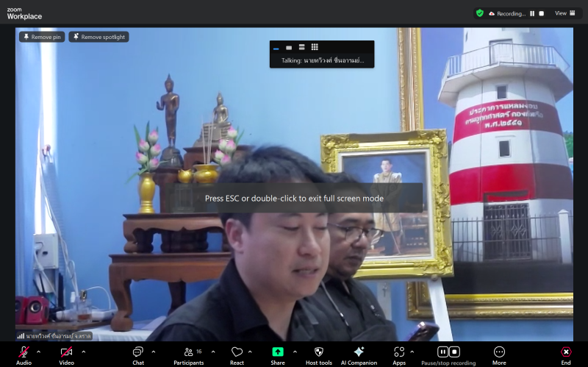Click the red End meeting button
Image resolution: width=588 pixels, height=367 pixels.
pyautogui.click(x=565, y=352)
